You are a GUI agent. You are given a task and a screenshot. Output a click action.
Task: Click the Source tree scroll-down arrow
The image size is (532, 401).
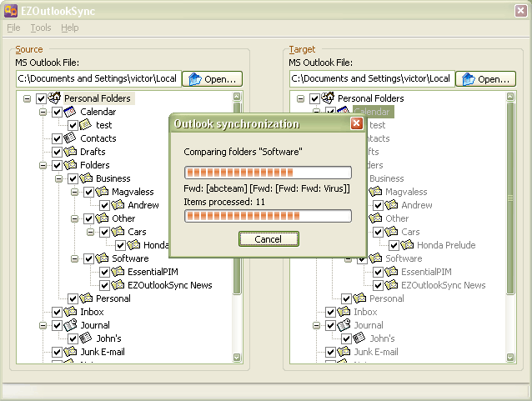[x=237, y=358]
